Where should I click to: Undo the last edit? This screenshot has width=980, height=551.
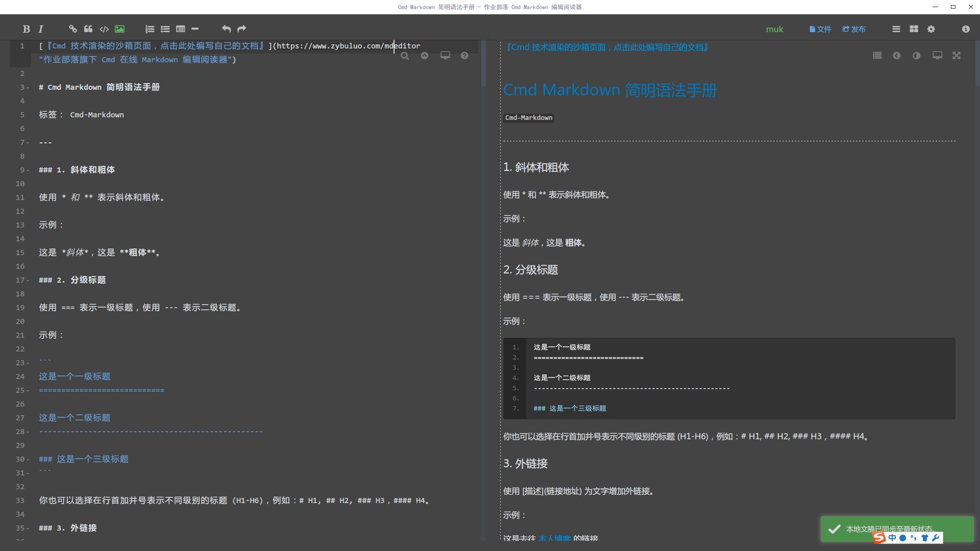click(x=226, y=29)
